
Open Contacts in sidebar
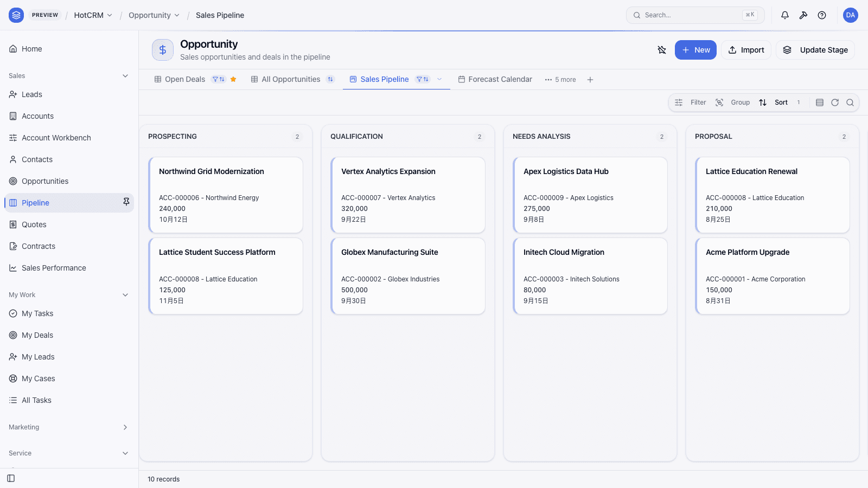[x=69, y=159]
